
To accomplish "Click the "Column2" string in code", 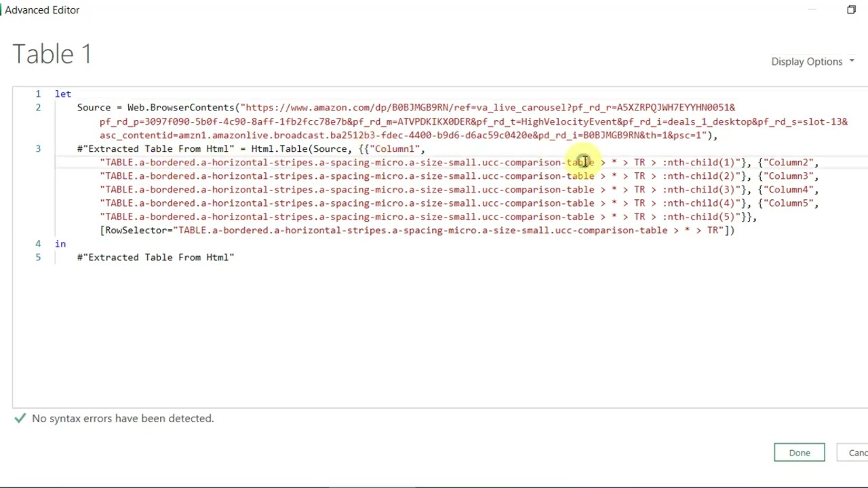I will [788, 162].
